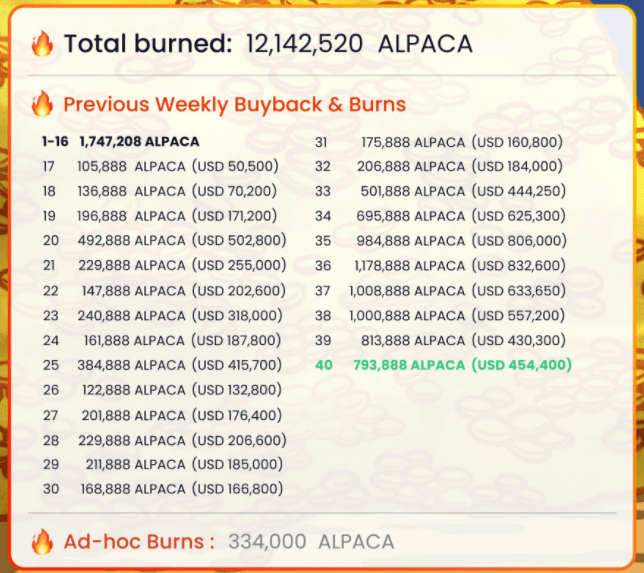Click USD 206,600 in week 28 row
The image size is (644, 573).
tap(239, 441)
